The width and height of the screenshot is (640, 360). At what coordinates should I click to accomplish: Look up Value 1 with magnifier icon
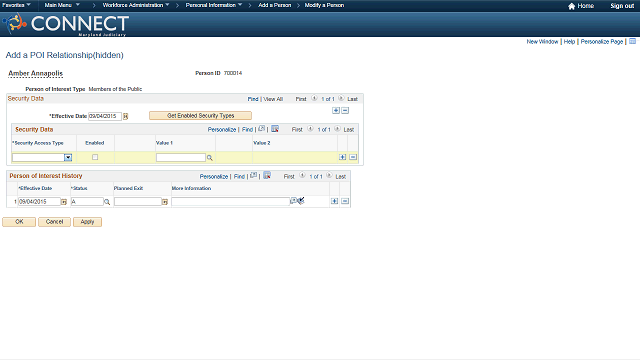[x=210, y=158]
